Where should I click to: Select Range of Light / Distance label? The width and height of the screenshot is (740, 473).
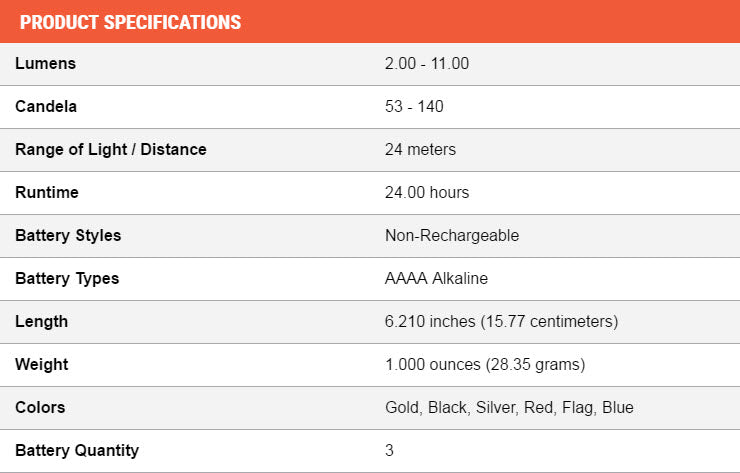111,149
